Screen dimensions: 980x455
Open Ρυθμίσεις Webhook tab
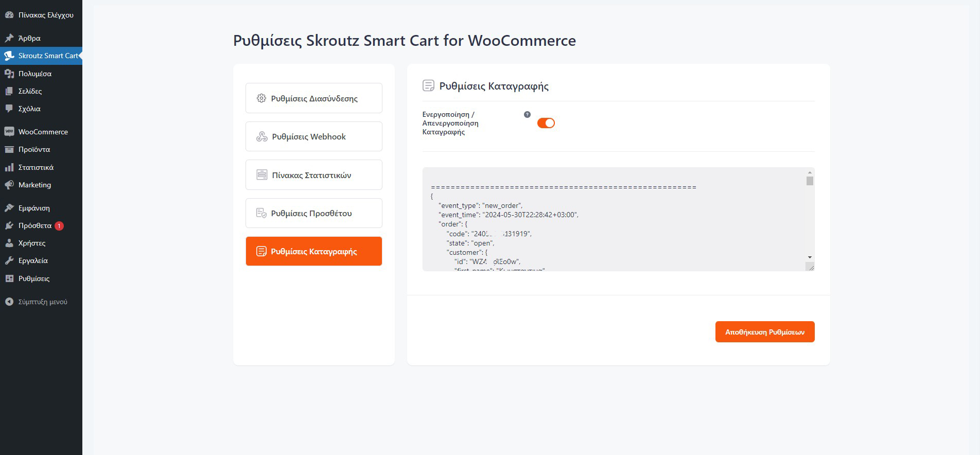click(x=313, y=136)
